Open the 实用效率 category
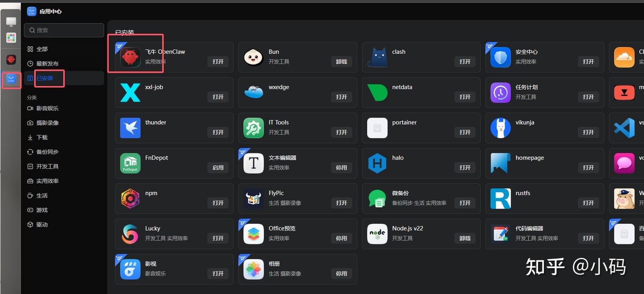This screenshot has height=294, width=644. pos(64,181)
